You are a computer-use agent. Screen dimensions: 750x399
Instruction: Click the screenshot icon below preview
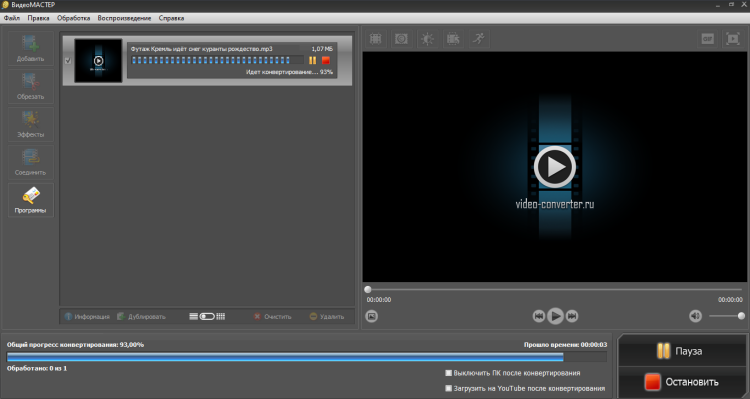point(372,316)
